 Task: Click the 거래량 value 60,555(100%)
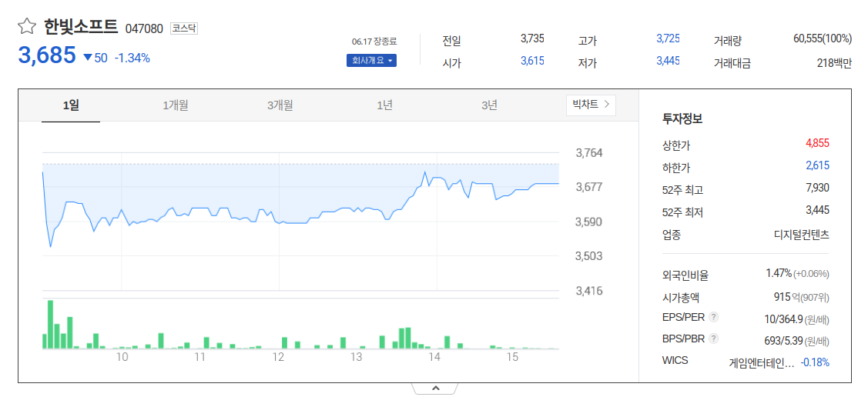pos(822,38)
